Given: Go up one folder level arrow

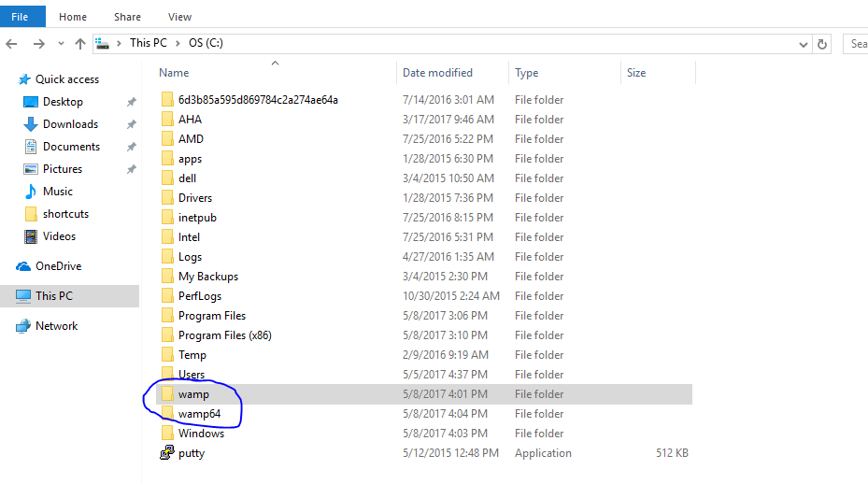Looking at the screenshot, I should [80, 44].
